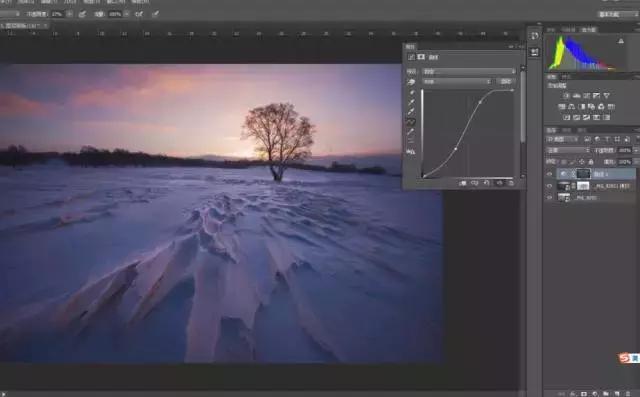Image resolution: width=640 pixels, height=397 pixels.
Task: Toggle airbrush mode in options bar
Action: pyautogui.click(x=139, y=14)
